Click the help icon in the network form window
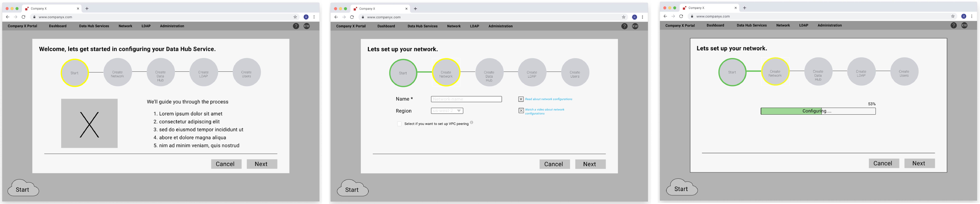This screenshot has height=204, width=980. pos(624,26)
